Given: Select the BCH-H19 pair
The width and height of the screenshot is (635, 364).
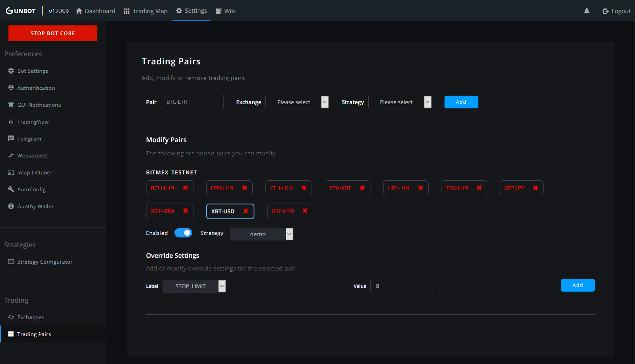Looking at the screenshot, I should point(163,188).
